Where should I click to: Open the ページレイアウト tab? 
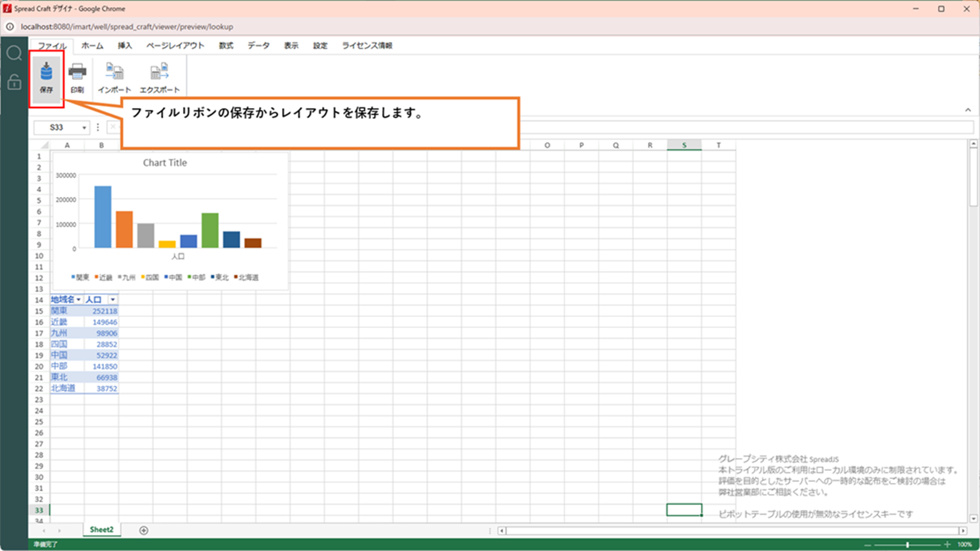[x=175, y=46]
